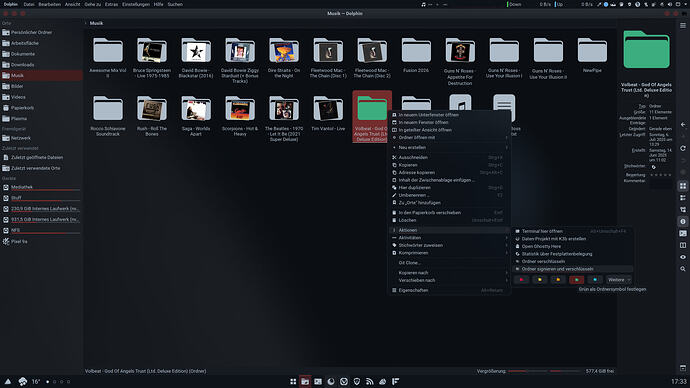This screenshot has width=690, height=388.
Task: Click Kopieren in context menu
Action: pos(449,165)
